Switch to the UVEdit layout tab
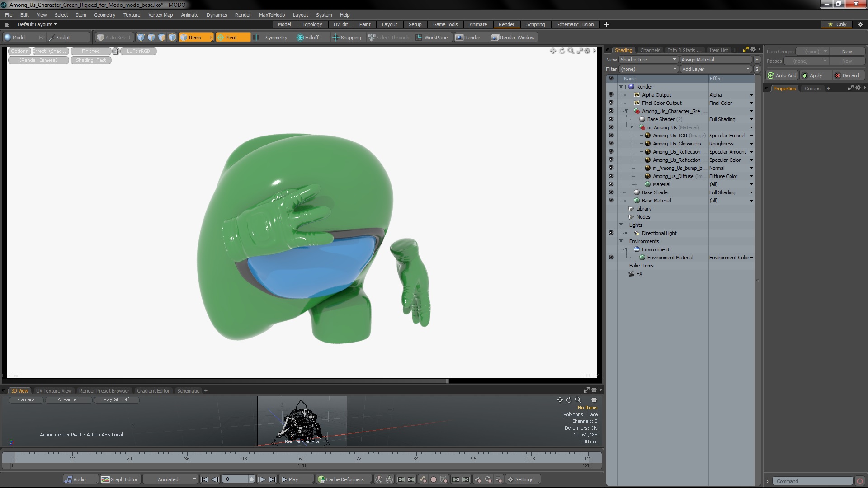868x488 pixels. click(x=340, y=24)
